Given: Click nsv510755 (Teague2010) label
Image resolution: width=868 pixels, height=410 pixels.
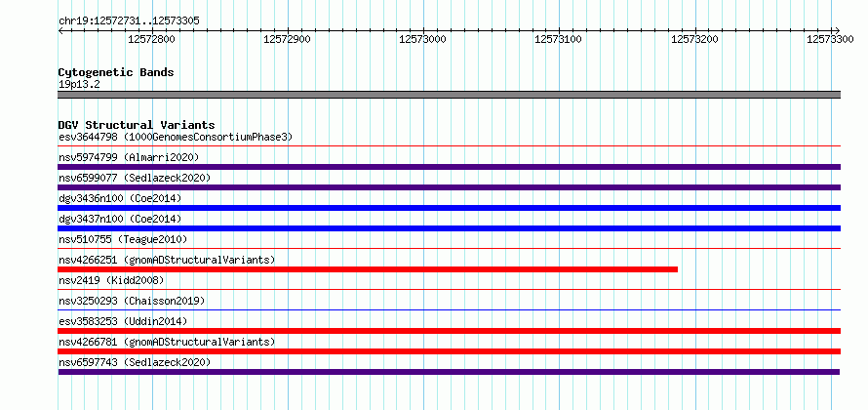Looking at the screenshot, I should [123, 239].
